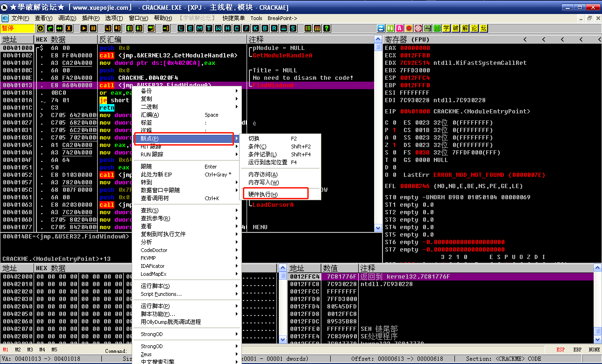Run the program with the play icon
This screenshot has width=602, height=364.
pos(84,28)
